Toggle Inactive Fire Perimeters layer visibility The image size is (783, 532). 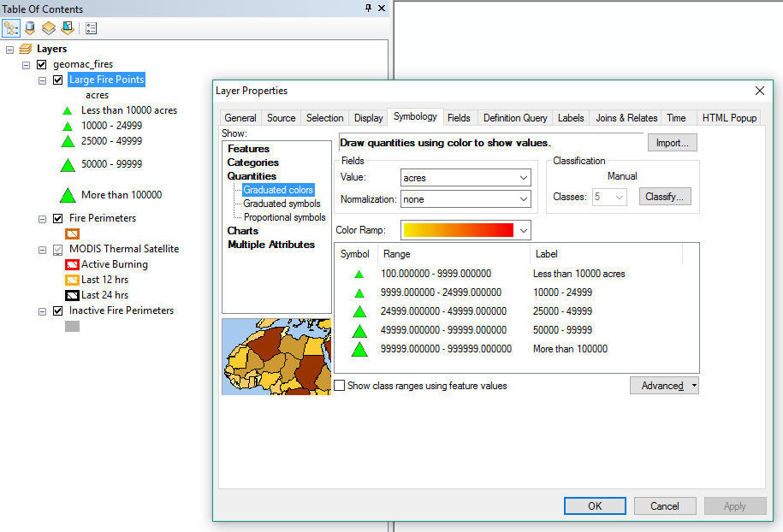click(x=58, y=311)
